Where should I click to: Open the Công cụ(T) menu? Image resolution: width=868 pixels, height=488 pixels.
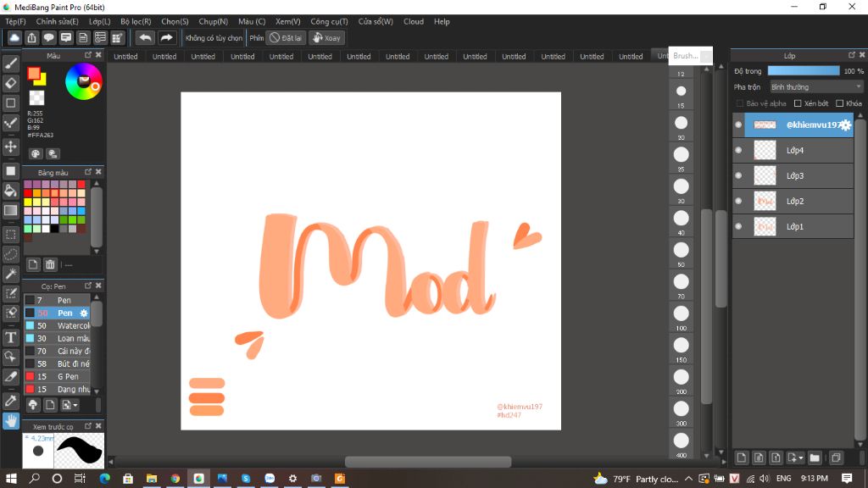click(329, 21)
